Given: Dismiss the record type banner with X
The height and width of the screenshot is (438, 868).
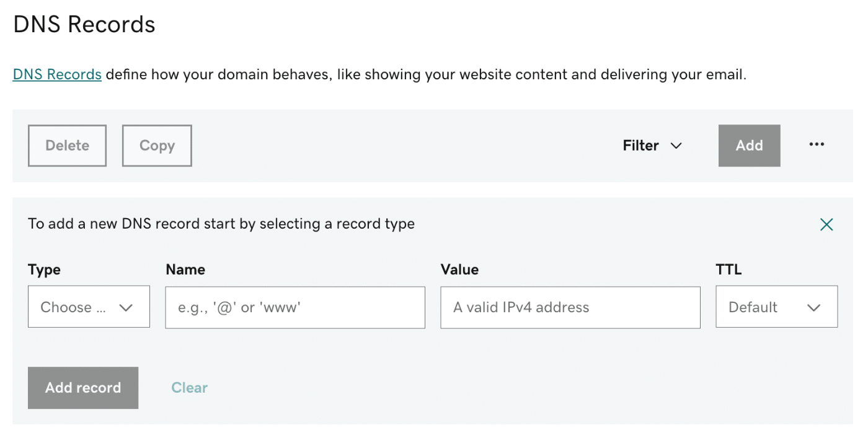Looking at the screenshot, I should tap(826, 224).
